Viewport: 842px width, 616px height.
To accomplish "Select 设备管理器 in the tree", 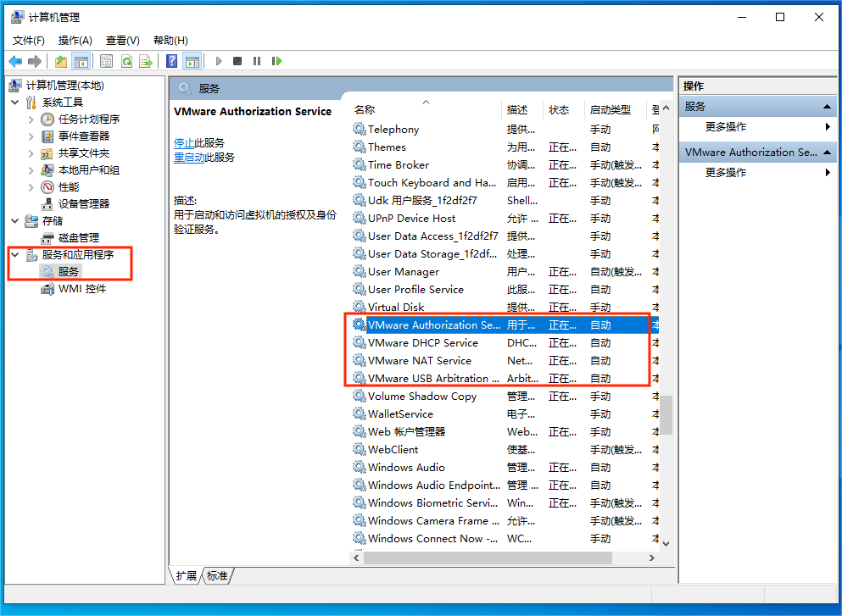I will coord(83,203).
